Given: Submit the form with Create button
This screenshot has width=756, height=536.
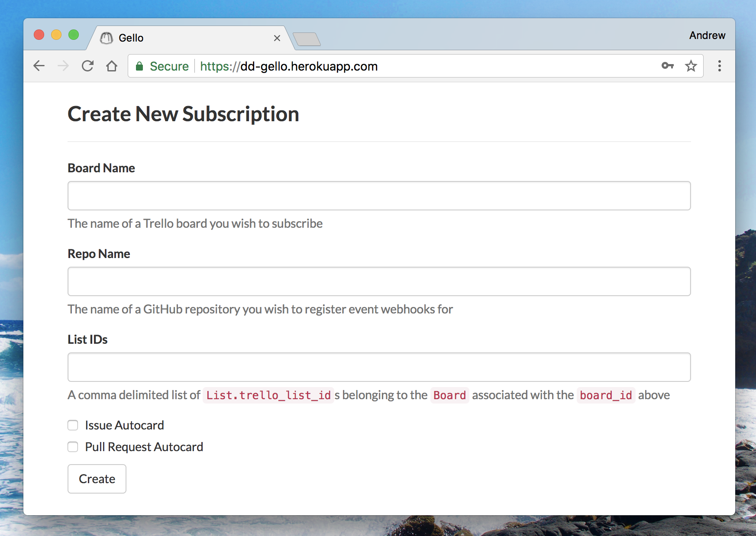Looking at the screenshot, I should 97,479.
